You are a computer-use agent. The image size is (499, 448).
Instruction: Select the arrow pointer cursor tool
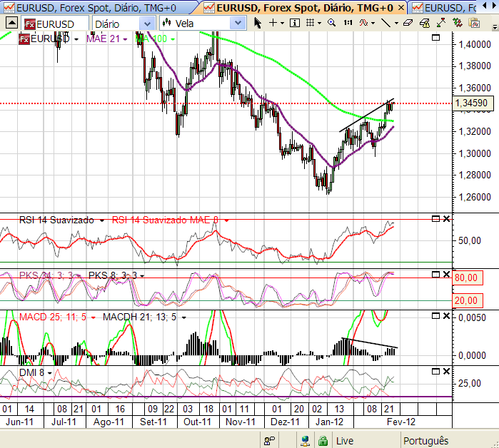tap(258, 23)
